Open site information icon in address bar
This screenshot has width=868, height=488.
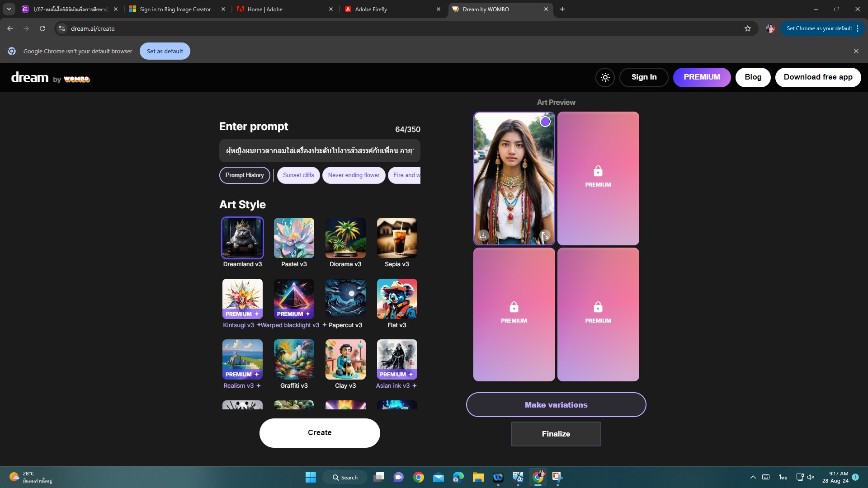tap(62, 28)
